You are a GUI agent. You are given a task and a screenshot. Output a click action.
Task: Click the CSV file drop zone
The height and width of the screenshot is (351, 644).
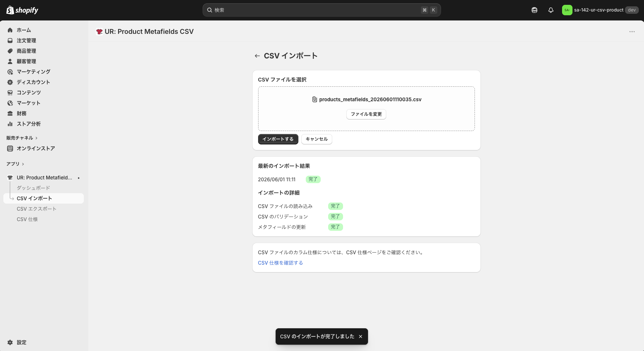click(x=366, y=109)
